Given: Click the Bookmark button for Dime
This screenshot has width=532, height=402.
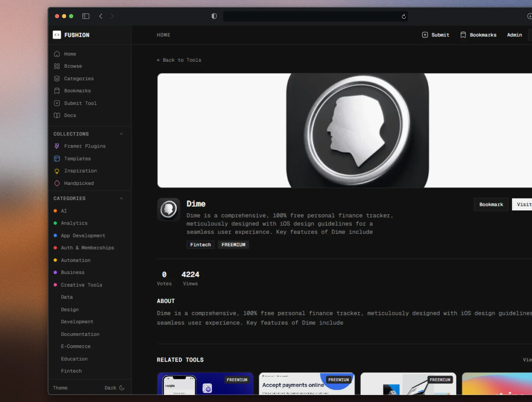Looking at the screenshot, I should tap(491, 204).
